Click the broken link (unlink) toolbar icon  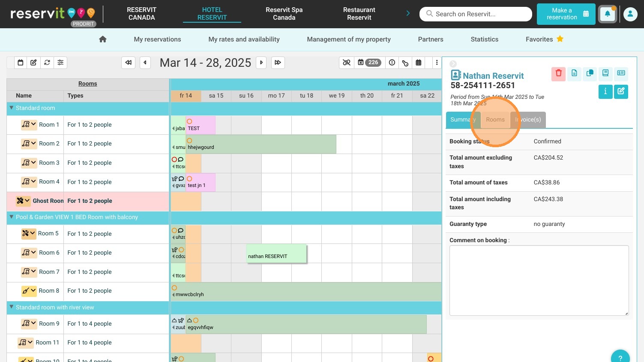[x=347, y=62]
